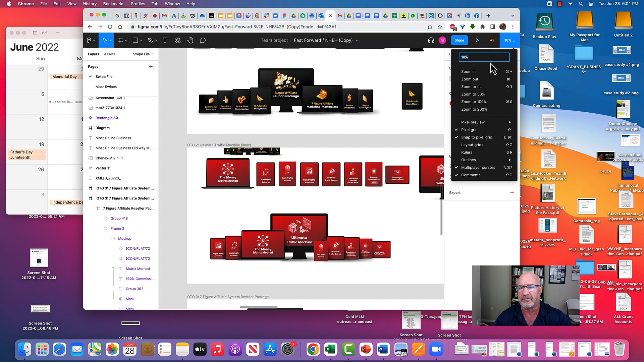Open the Swipe File pages dropdown
This screenshot has width=644, height=362.
point(143,54)
